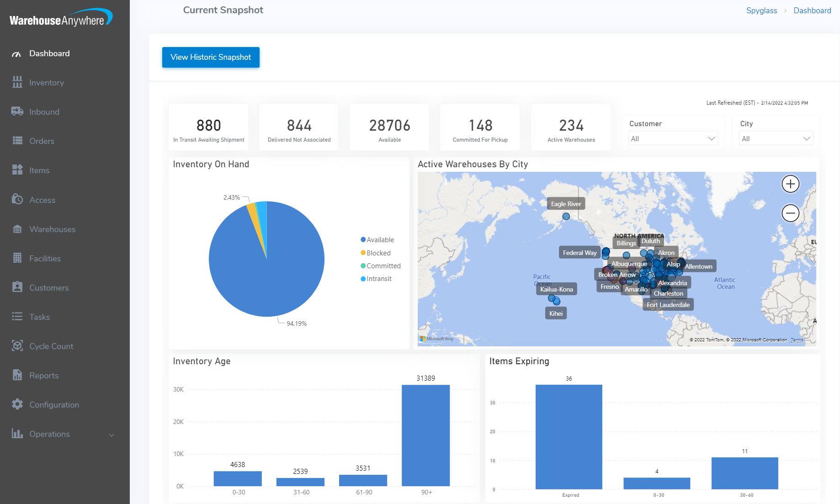
Task: Open Customers using the person icon
Action: (17, 287)
